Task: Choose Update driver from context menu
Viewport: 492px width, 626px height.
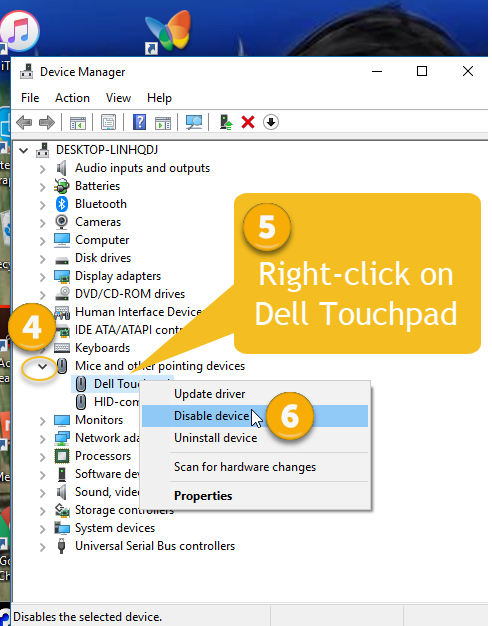Action: coord(255,394)
